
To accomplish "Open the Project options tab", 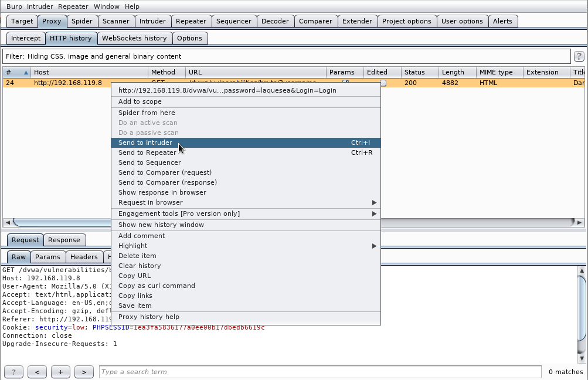I will (x=407, y=21).
